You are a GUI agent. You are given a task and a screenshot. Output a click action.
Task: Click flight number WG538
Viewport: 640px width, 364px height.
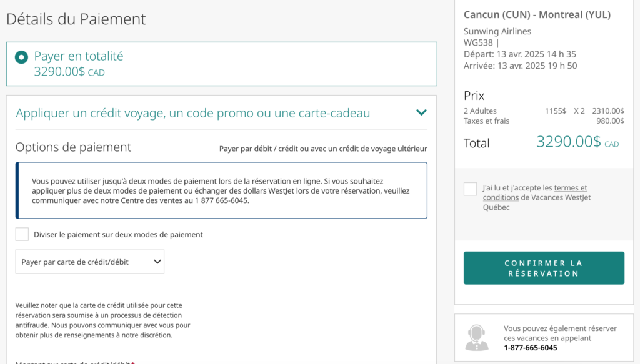point(479,42)
